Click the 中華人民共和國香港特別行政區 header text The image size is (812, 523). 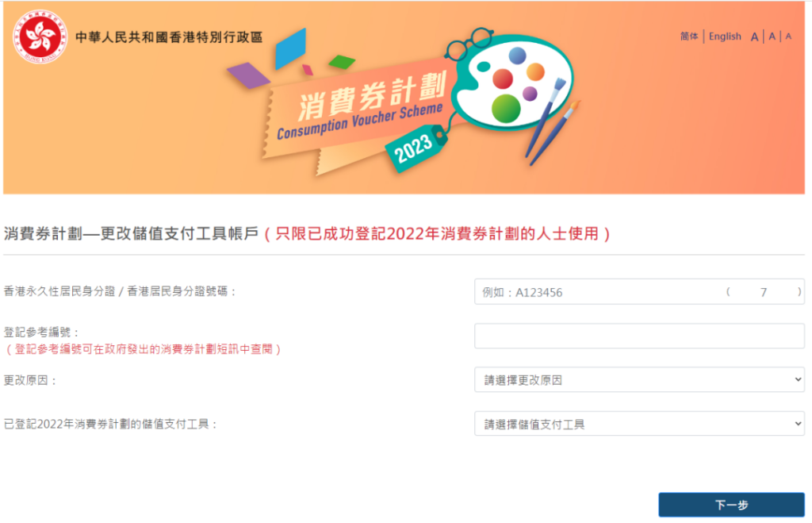click(x=169, y=37)
